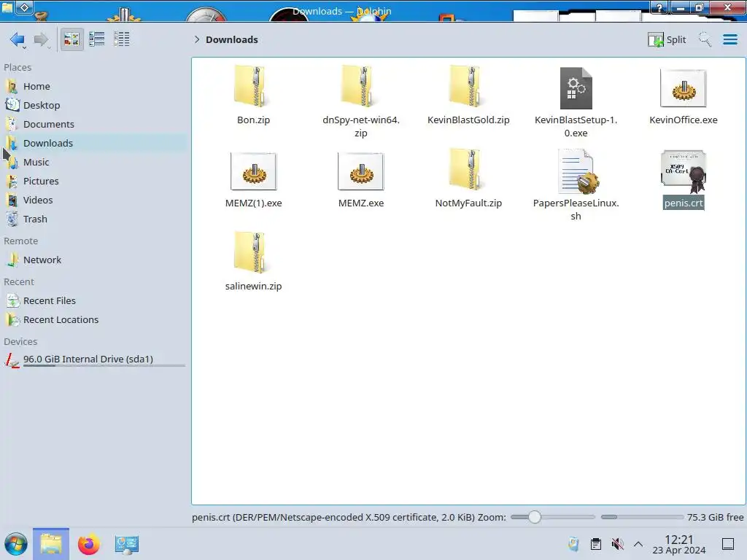
Task: Open the window help question-mark button
Action: 659,7
